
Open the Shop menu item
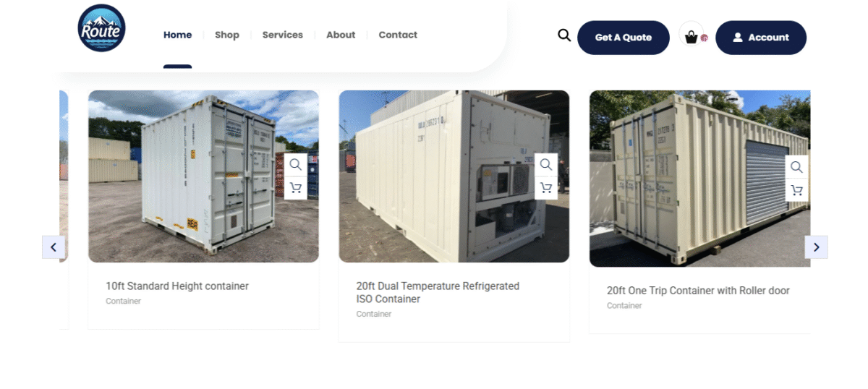click(x=227, y=35)
